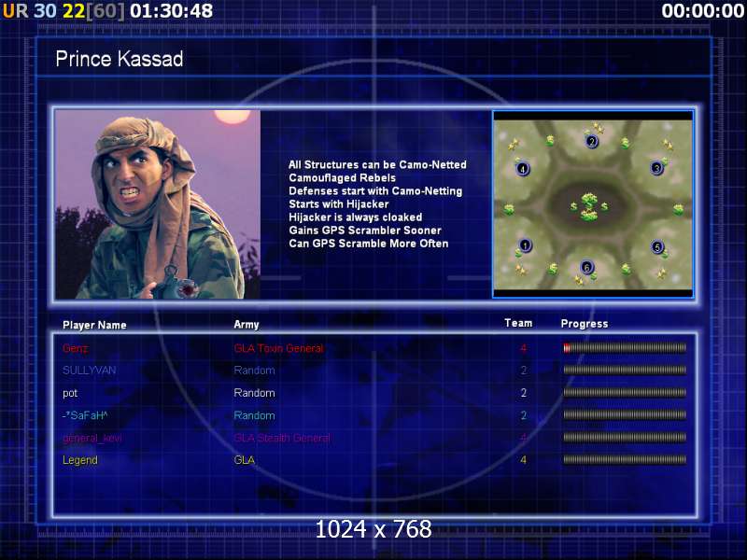The image size is (747, 560).
Task: Click GLA Toxin General army entry
Action: [x=278, y=348]
